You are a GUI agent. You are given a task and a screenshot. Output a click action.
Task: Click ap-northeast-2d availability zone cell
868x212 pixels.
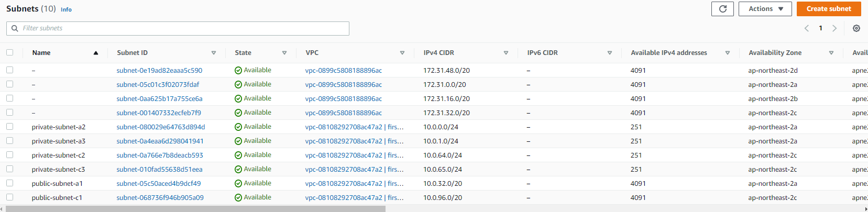point(773,70)
